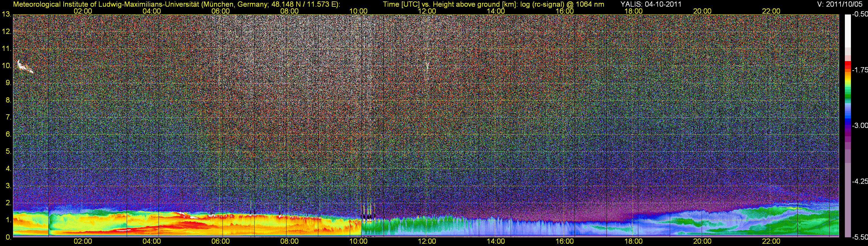
Task: Select the 04:00 label on the bottom time axis
Action: pyautogui.click(x=152, y=241)
